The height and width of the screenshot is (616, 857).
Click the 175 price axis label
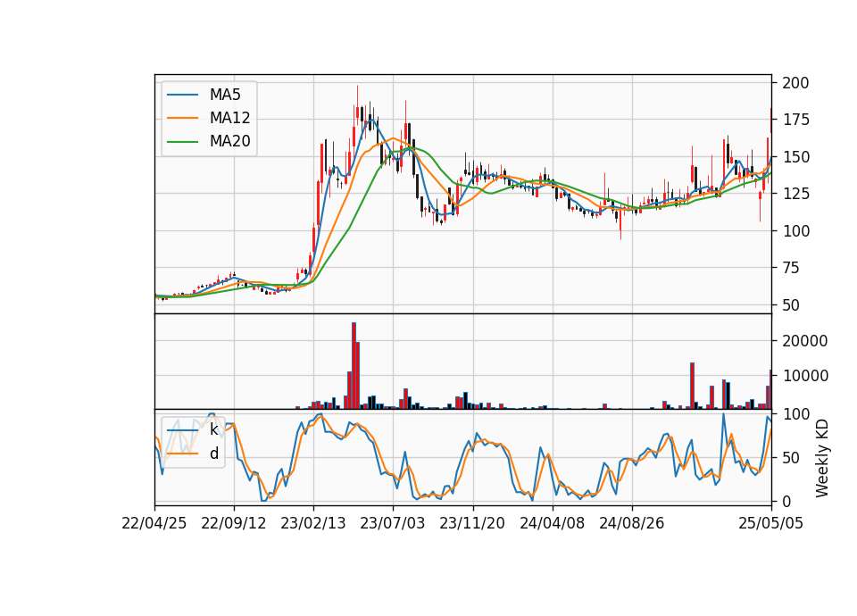tap(795, 120)
